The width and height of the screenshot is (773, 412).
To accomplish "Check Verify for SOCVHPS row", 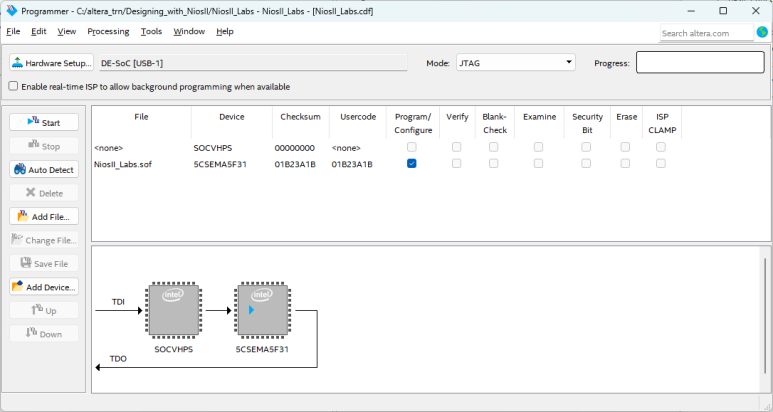I will tap(457, 147).
